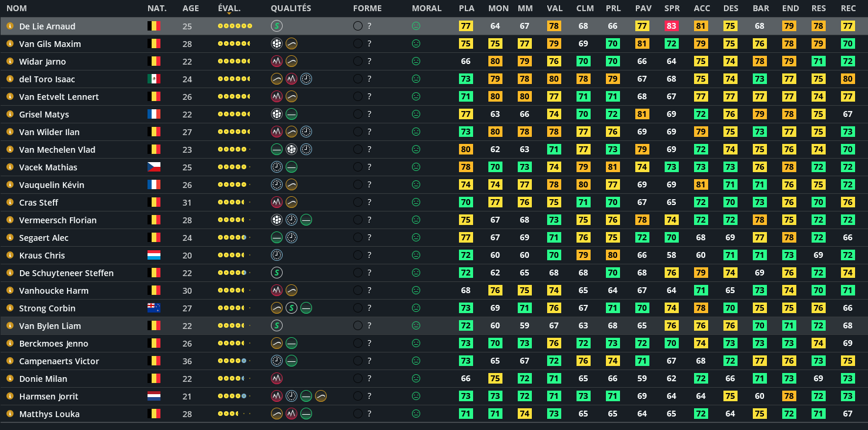The height and width of the screenshot is (430, 868).
Task: Click Donie Milan's mountain quality icon
Action: [277, 378]
